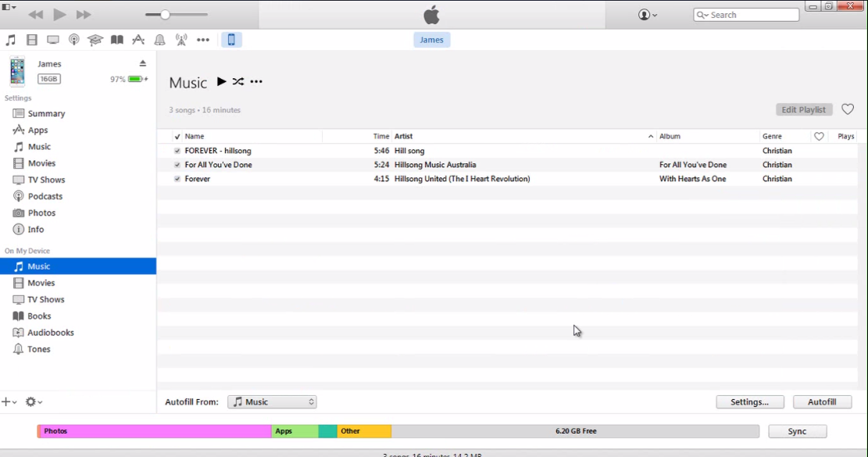Open search options magnifier dropdown
Image resolution: width=868 pixels, height=457 pixels.
coord(702,15)
